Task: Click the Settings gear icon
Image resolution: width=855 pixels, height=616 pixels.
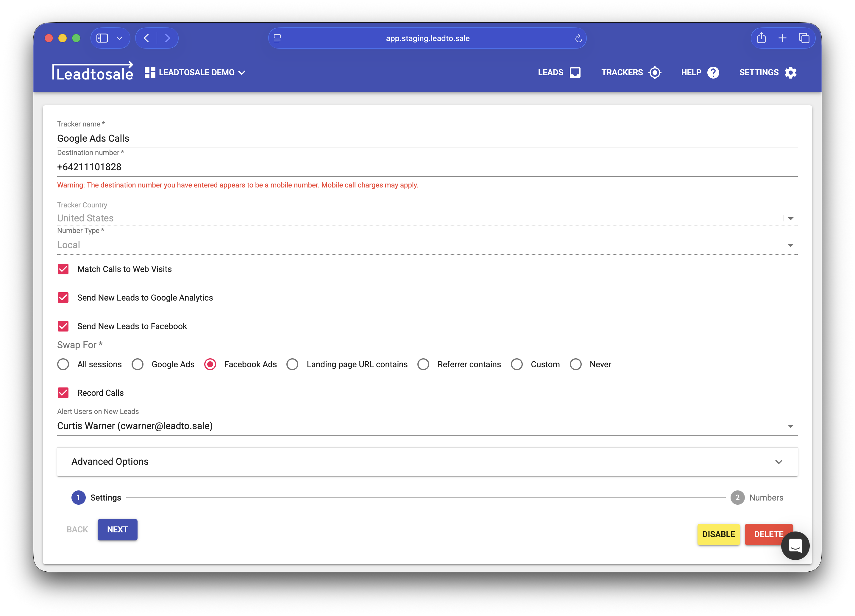Action: pyautogui.click(x=790, y=72)
